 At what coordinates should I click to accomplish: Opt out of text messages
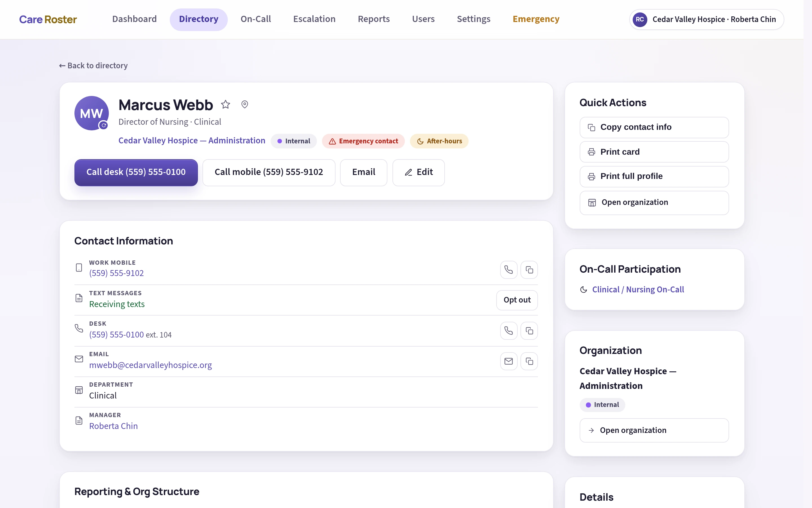pos(517,300)
